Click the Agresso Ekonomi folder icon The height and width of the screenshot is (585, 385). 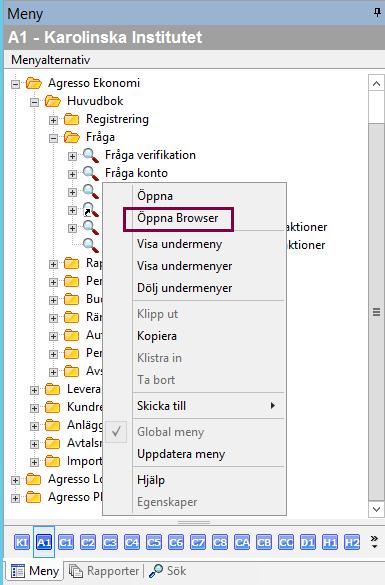coord(34,83)
